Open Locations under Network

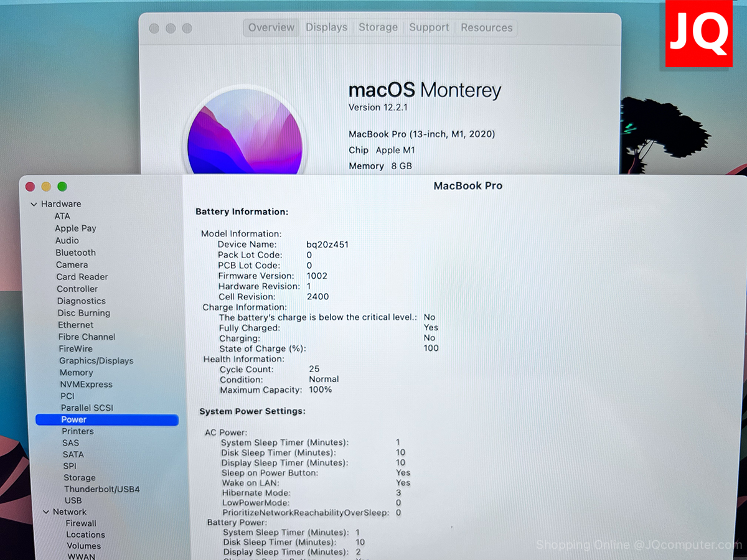click(85, 535)
